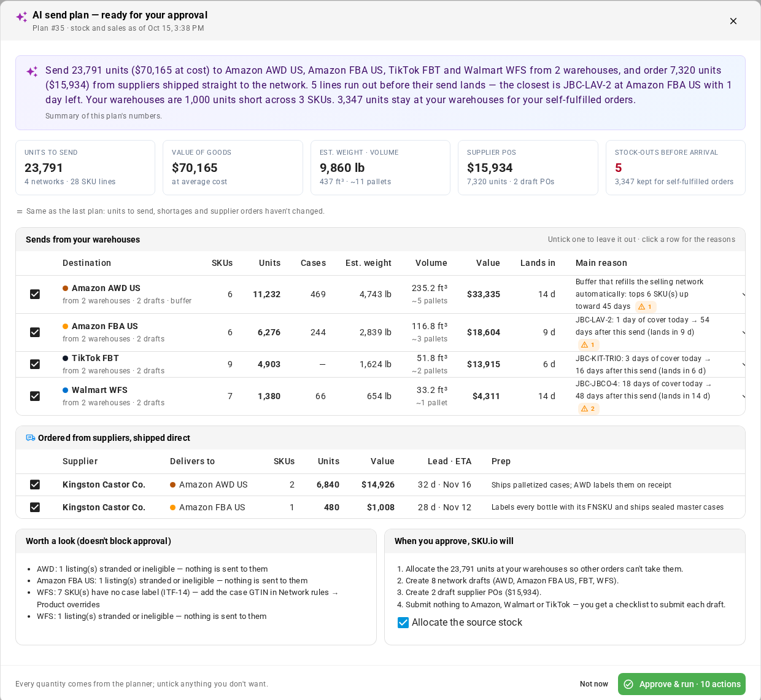
Task: Expand the Amazon AWD US row reasons chevron
Action: pos(743,294)
